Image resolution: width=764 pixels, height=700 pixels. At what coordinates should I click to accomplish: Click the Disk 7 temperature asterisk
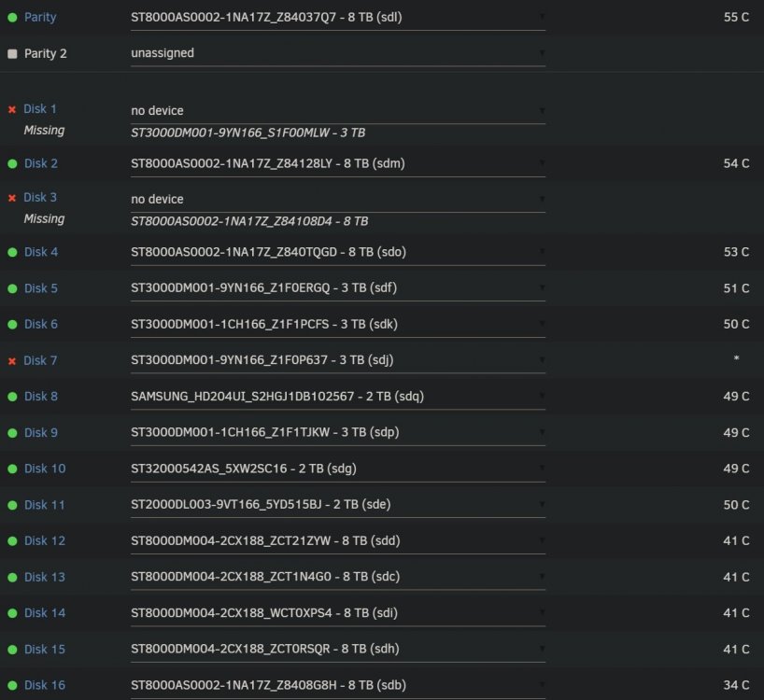[736, 358]
